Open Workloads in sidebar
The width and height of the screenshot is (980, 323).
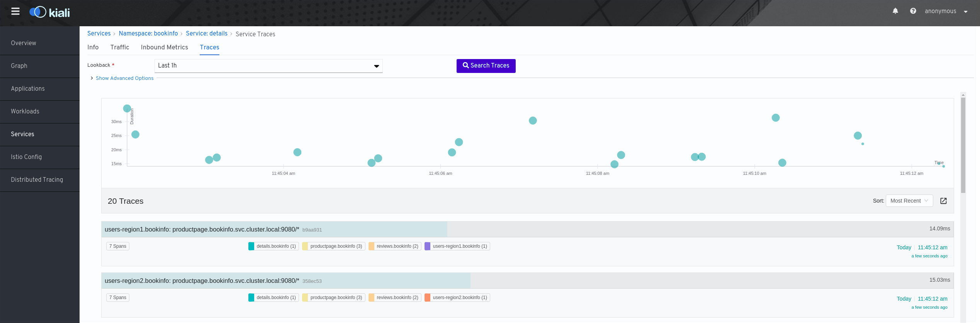coord(40,111)
